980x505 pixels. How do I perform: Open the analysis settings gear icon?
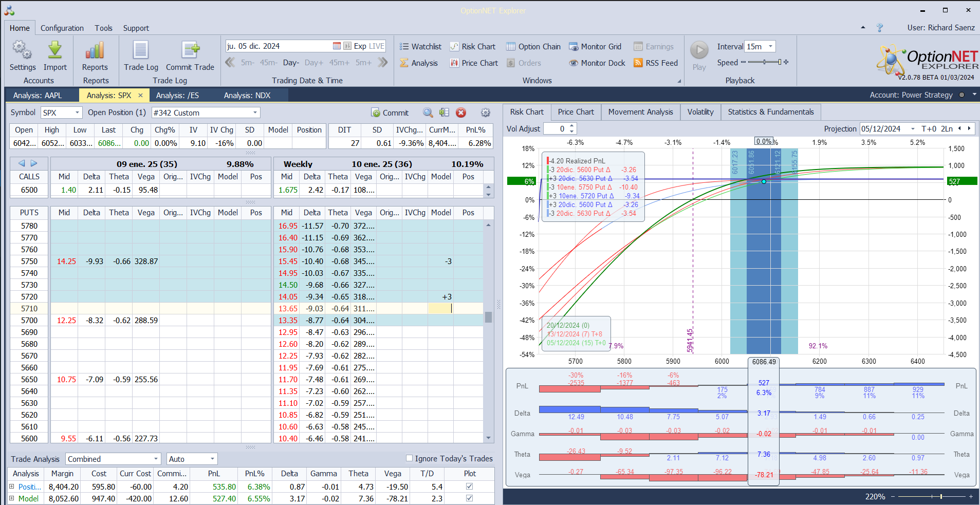[485, 113]
